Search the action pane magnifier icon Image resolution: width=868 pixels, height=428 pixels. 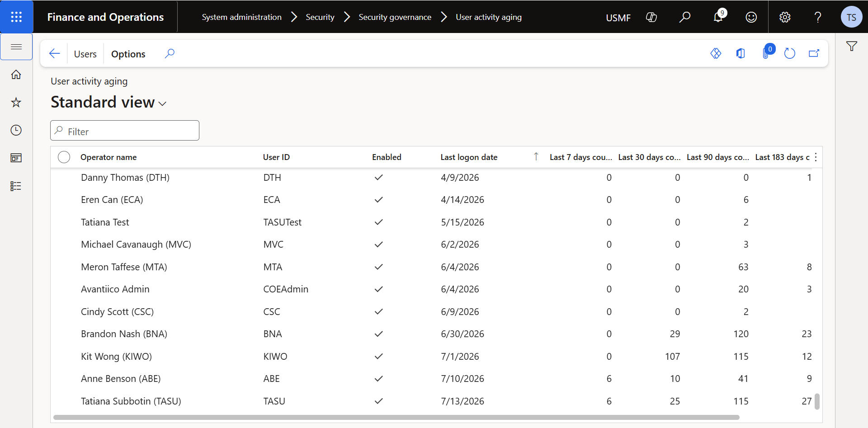point(170,54)
